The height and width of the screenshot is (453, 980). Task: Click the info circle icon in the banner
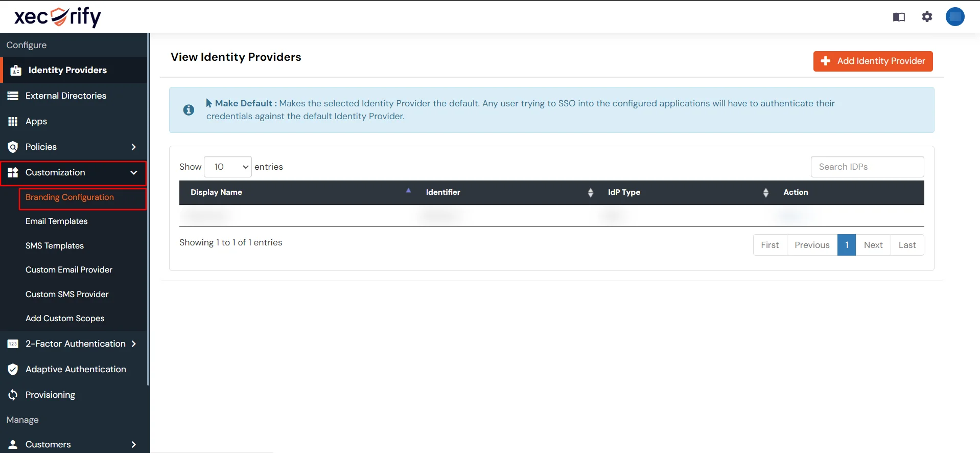pos(189,110)
